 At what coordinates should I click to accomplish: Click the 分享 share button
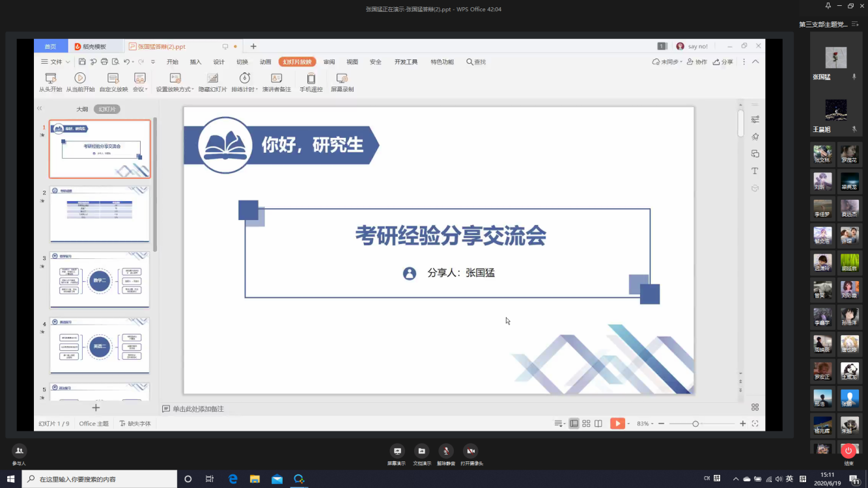723,62
